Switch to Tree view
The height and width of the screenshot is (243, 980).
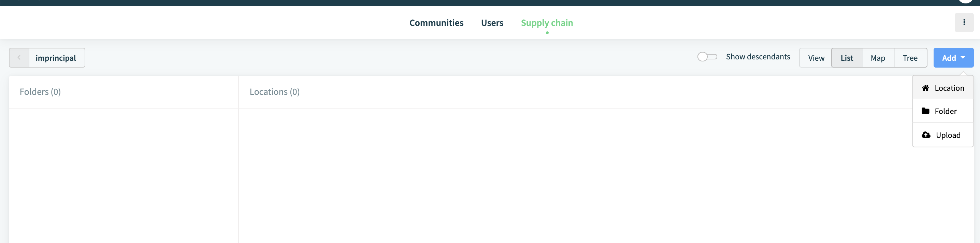(910, 58)
